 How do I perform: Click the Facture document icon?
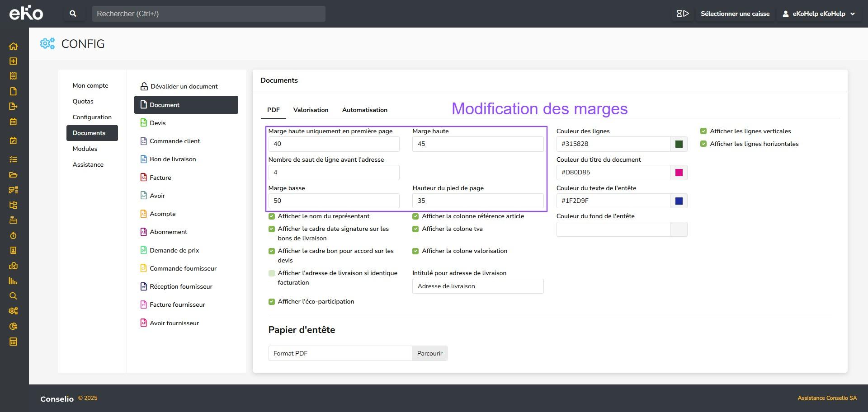coord(144,178)
